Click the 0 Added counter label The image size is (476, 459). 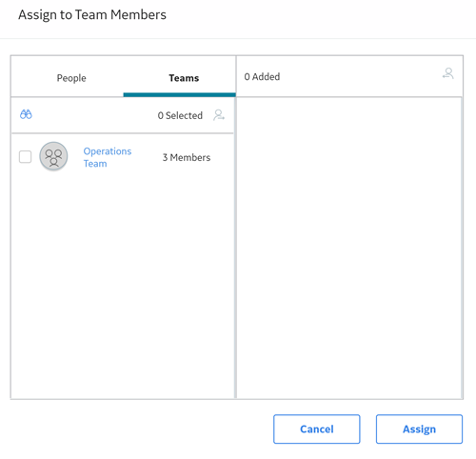(x=262, y=77)
